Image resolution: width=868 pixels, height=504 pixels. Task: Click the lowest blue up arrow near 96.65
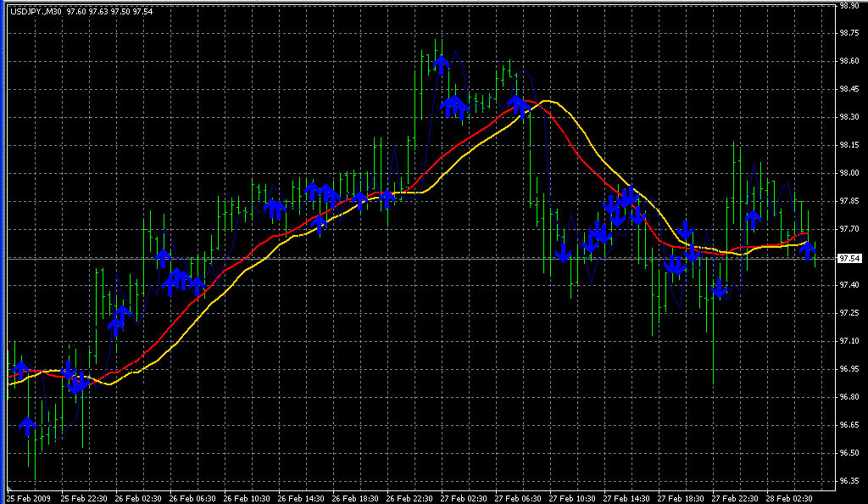[x=27, y=426]
